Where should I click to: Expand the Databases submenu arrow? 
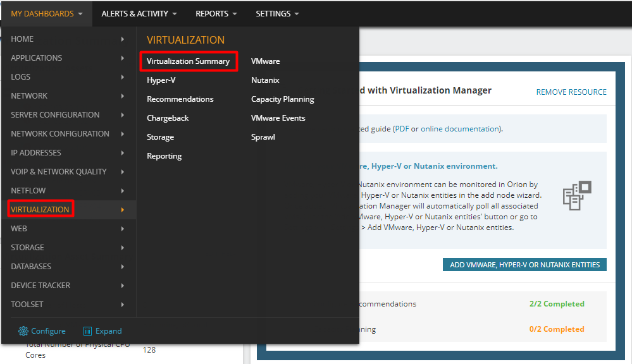click(x=123, y=266)
